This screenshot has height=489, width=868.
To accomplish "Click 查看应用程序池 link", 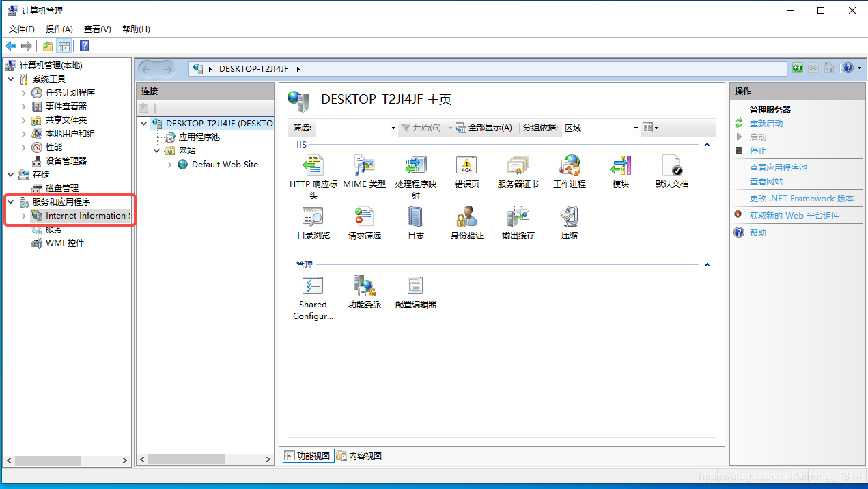I will (x=779, y=168).
